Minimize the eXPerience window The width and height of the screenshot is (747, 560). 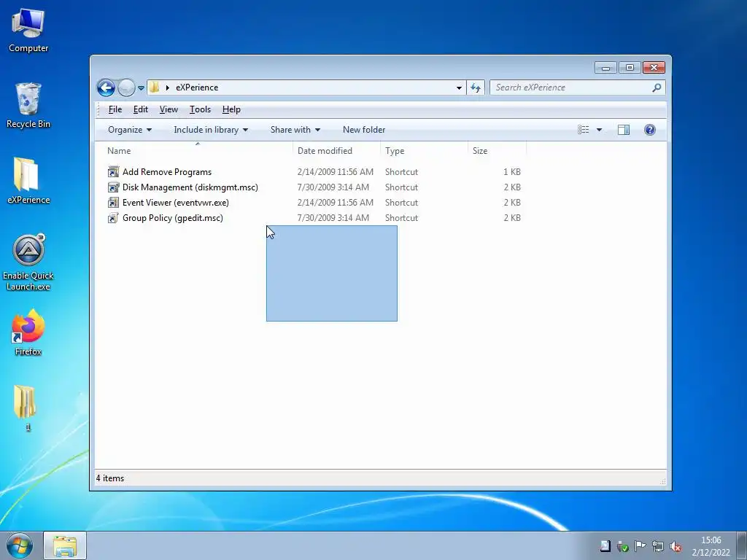click(x=605, y=68)
